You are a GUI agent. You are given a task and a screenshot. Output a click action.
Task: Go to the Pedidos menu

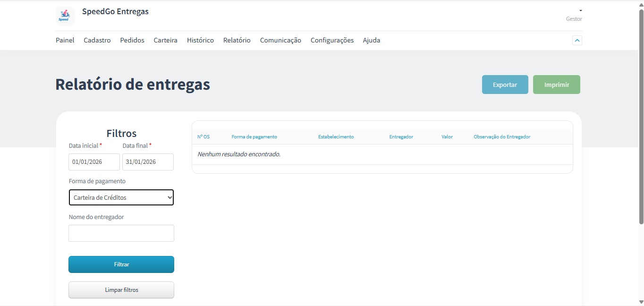point(132,41)
